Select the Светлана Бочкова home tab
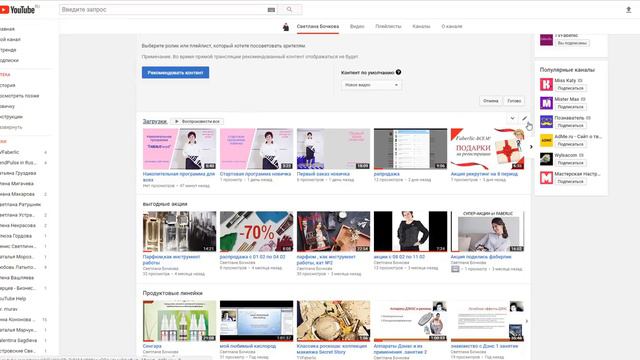Image resolution: width=640 pixels, height=360 pixels. (x=318, y=27)
